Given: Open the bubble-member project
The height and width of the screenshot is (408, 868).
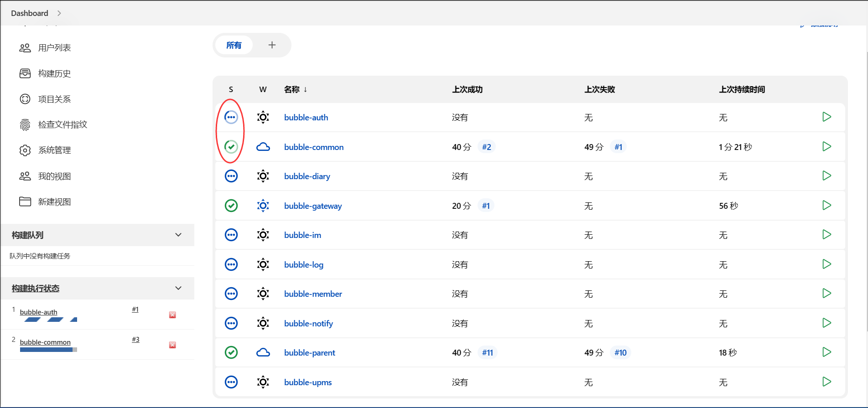Looking at the screenshot, I should pos(313,294).
